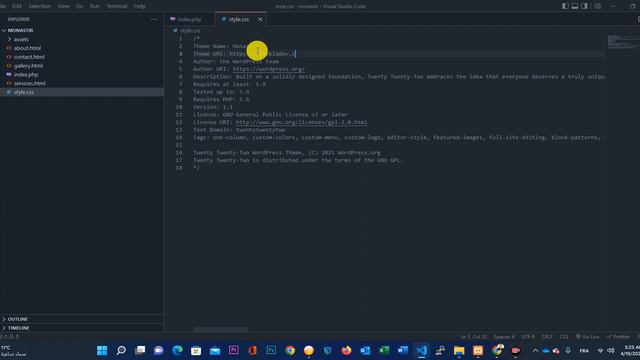Open the Terminal menu

tap(117, 6)
